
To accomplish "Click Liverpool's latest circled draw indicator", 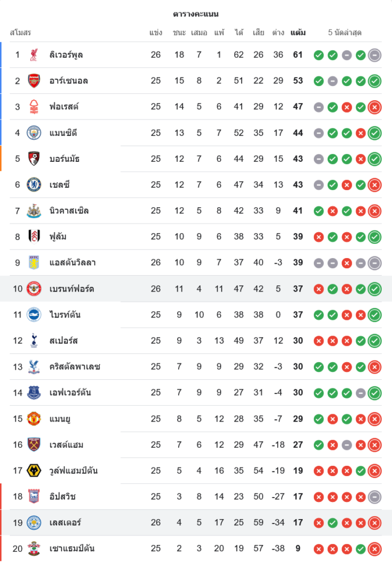I will point(374,55).
